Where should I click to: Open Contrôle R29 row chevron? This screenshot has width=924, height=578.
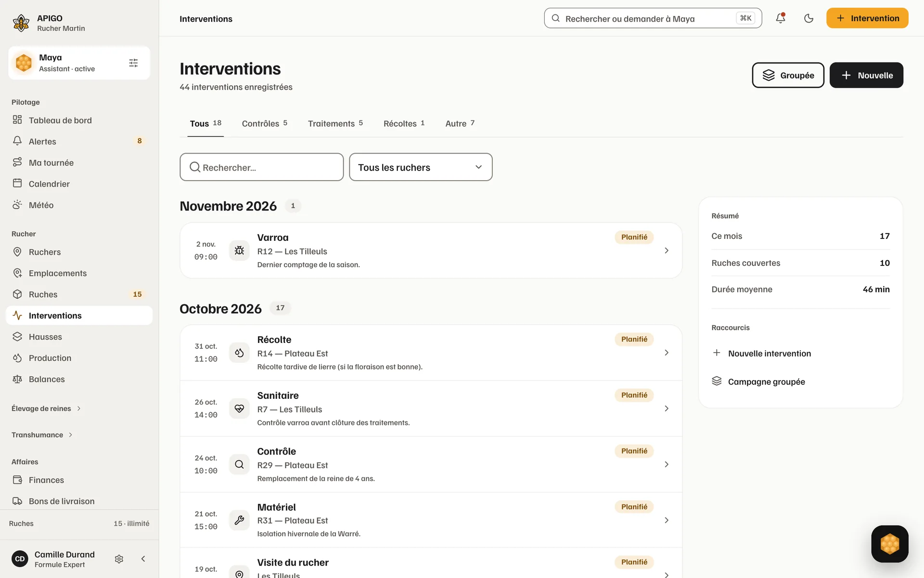click(667, 464)
